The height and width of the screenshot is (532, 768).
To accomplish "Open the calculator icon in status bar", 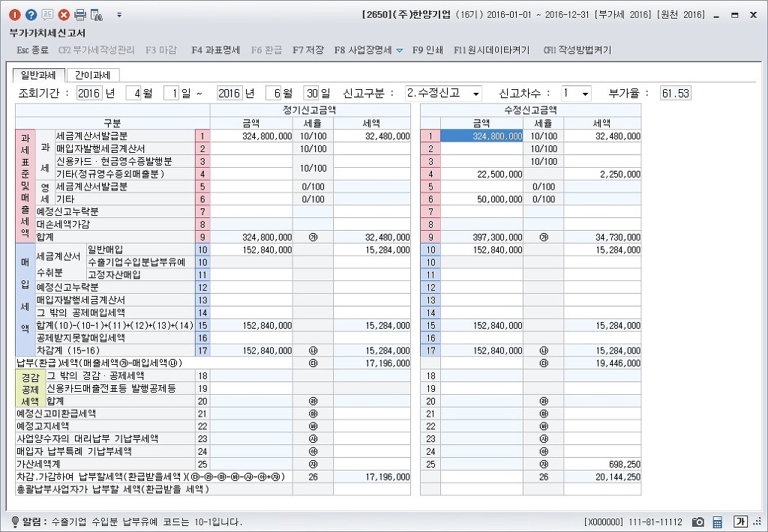I will pyautogui.click(x=718, y=522).
